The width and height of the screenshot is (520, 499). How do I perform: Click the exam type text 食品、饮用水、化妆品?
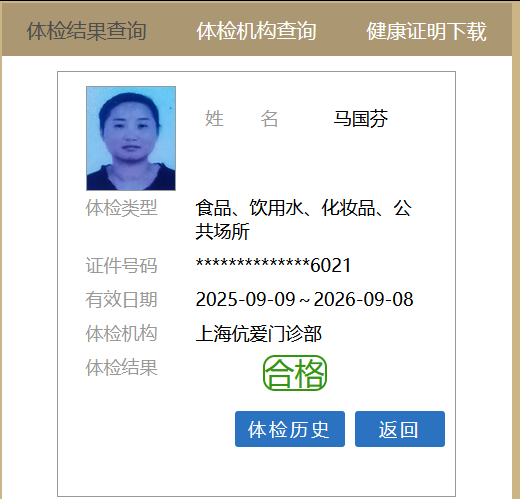coord(285,208)
